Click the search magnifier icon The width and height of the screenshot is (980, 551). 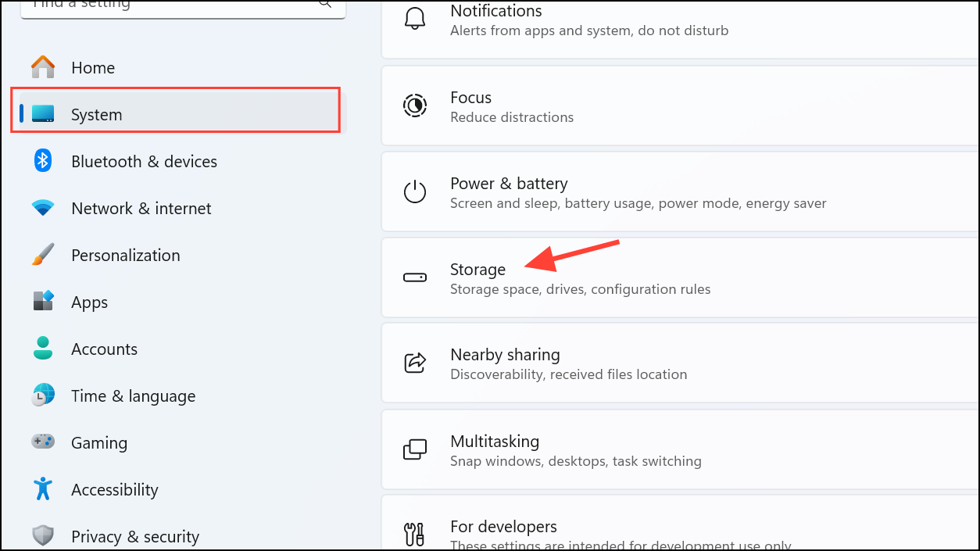[x=324, y=5]
